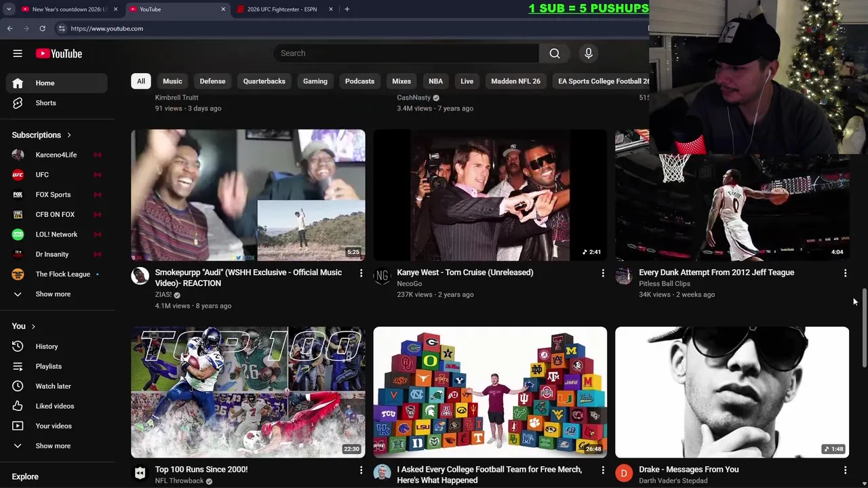Click the page vertical scrollbar thumb
Screen dimensions: 868x488
(864, 329)
